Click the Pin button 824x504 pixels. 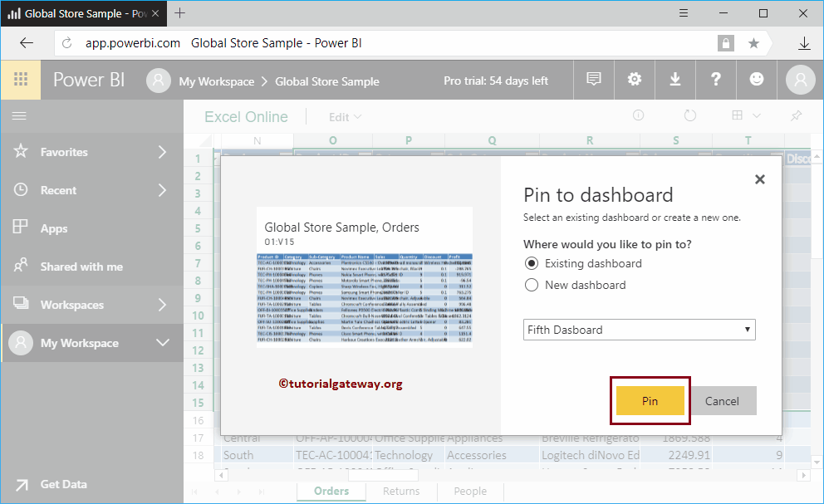pos(650,400)
